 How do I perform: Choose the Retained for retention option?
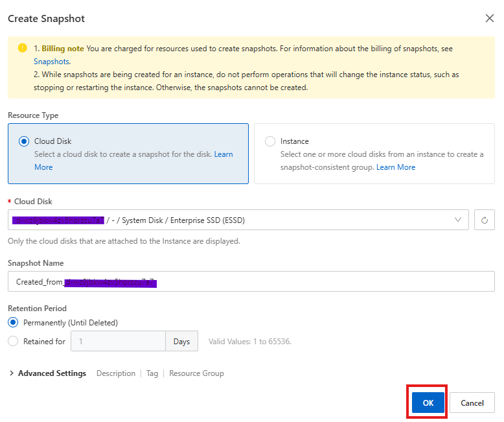coord(13,341)
